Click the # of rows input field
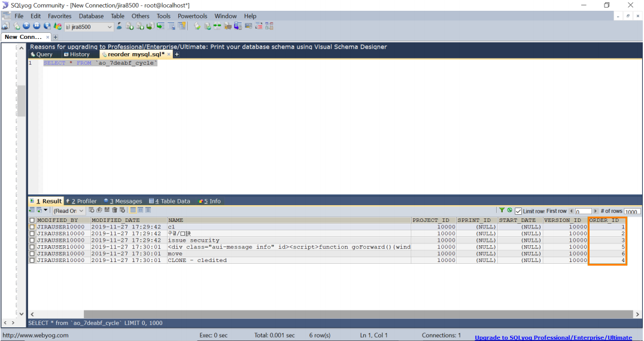Viewport: 644px width, 341px height. tap(632, 211)
